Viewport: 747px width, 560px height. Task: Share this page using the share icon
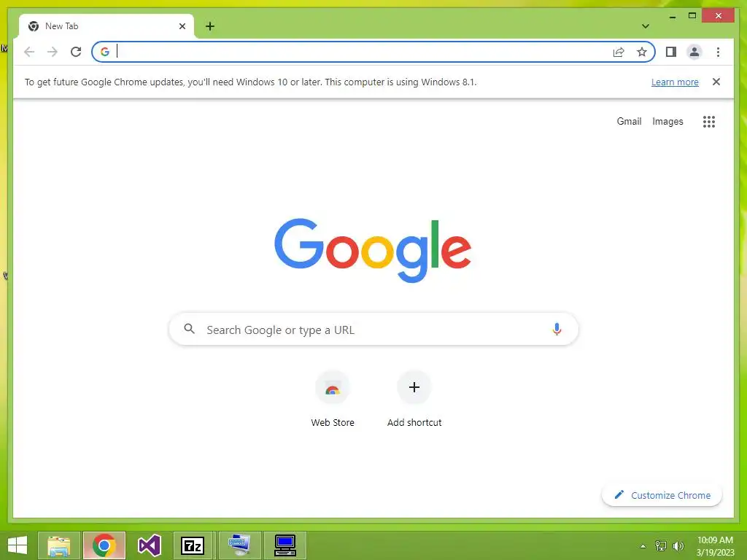coord(619,52)
